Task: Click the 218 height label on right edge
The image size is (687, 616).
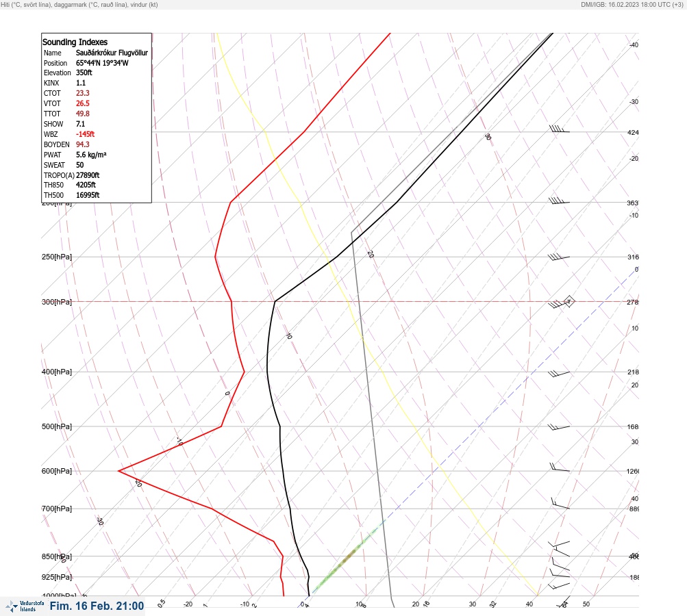Action: (x=633, y=372)
